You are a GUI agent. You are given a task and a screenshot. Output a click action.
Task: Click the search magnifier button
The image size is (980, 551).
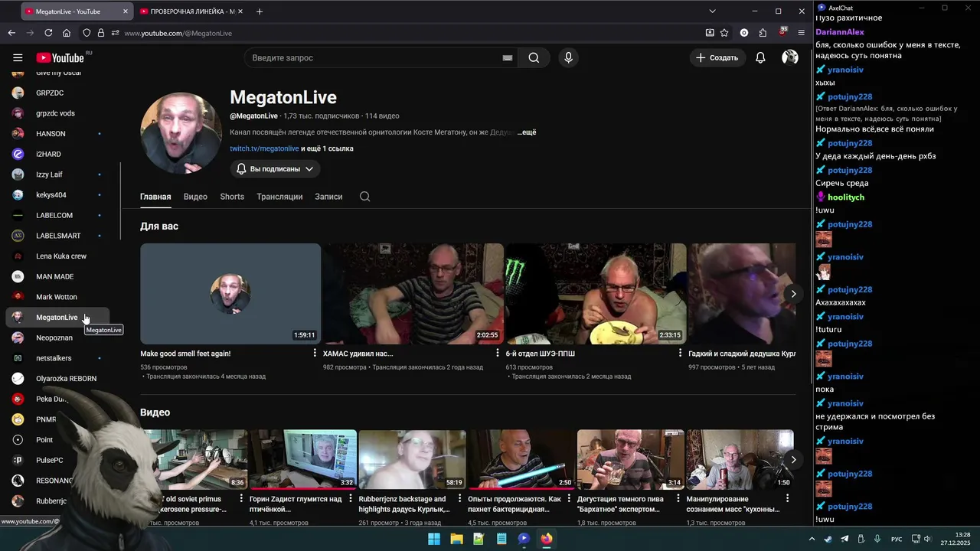(x=534, y=57)
